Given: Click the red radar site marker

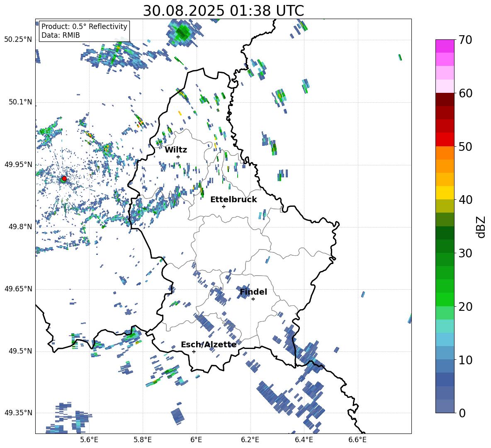Looking at the screenshot, I should point(64,179).
